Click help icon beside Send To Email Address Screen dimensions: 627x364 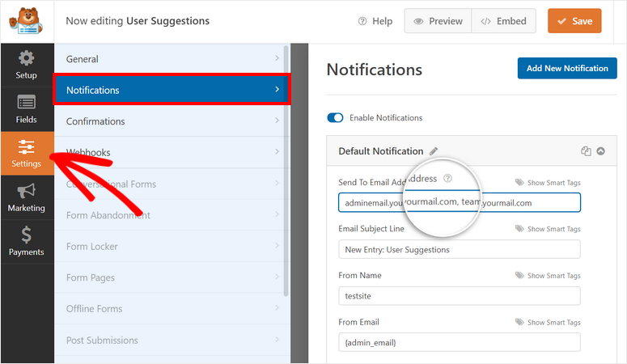pyautogui.click(x=448, y=179)
